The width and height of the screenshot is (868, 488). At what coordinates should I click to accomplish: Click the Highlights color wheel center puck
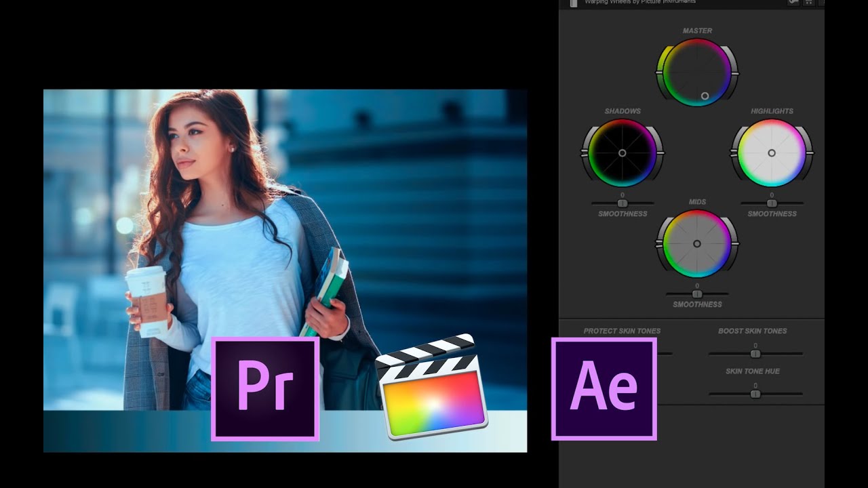[x=772, y=153]
